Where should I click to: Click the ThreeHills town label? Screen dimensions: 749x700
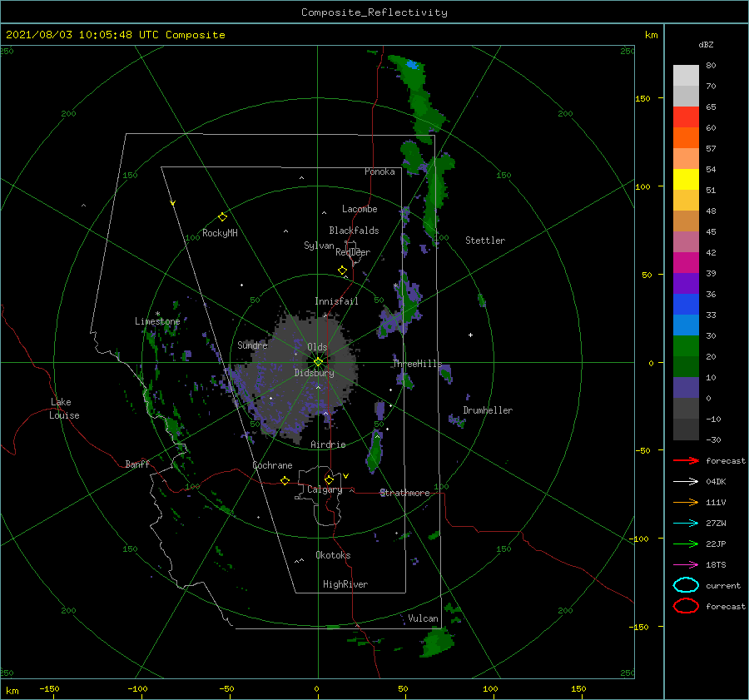pyautogui.click(x=417, y=364)
